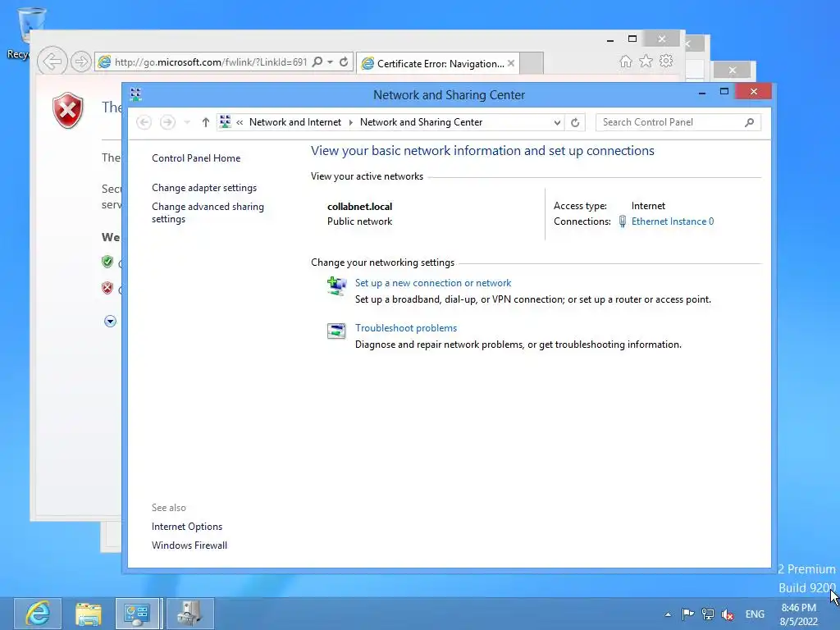The height and width of the screenshot is (630, 840).
Task: Open Windows Firewall under See also
Action: (189, 546)
